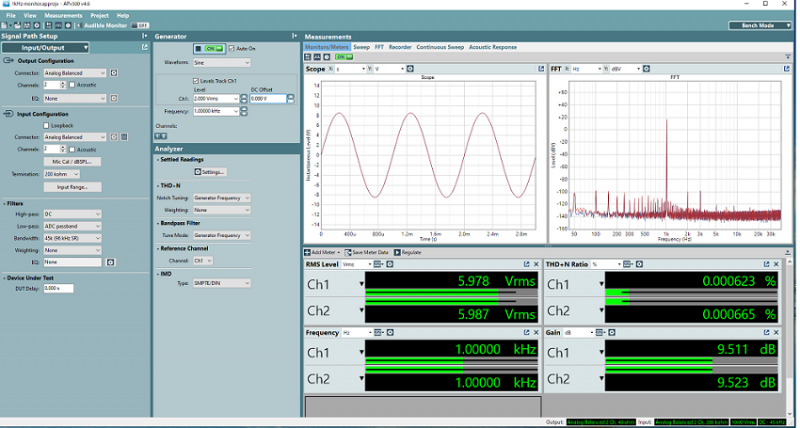Screen dimensions: 800x428
Task: Click the Save Meter Data icon
Action: pos(348,253)
